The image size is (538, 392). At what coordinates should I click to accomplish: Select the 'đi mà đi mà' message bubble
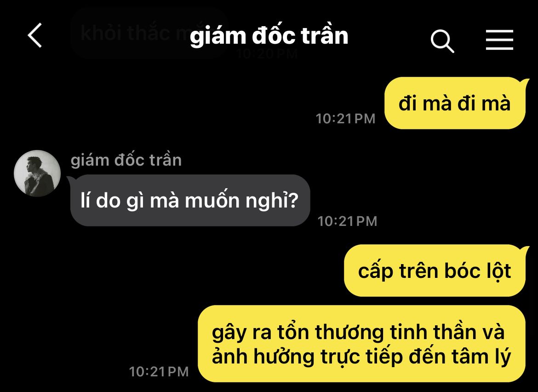coord(455,103)
